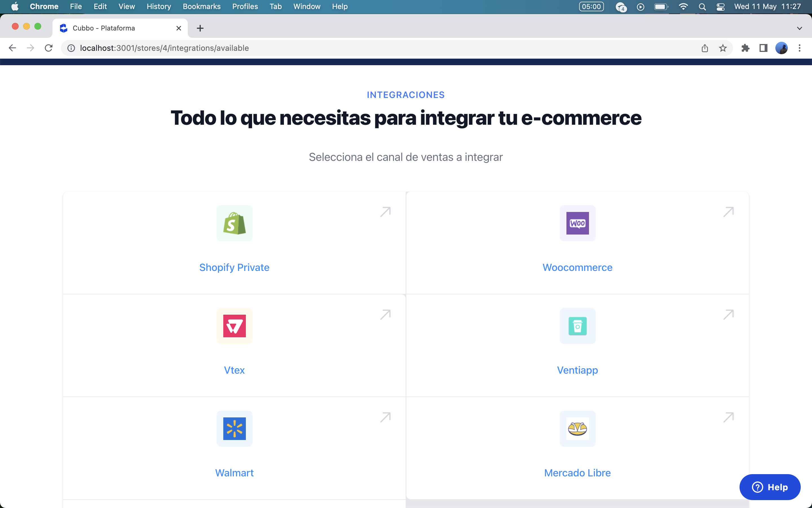The width and height of the screenshot is (812, 508).
Task: Open the Woocommerce integration link
Action: click(x=577, y=268)
